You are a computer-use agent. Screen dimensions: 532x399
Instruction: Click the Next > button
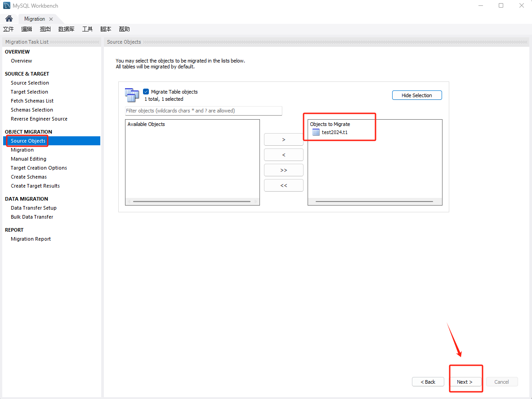465,382
